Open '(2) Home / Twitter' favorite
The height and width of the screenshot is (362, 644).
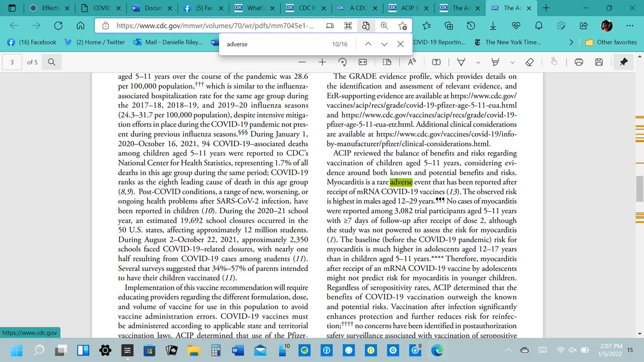94,42
